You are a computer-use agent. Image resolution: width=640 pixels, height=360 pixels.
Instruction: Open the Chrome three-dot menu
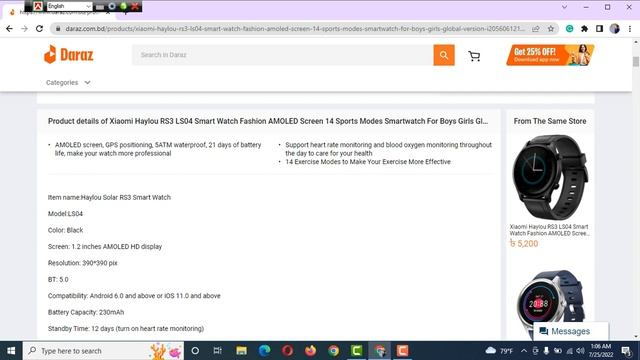click(630, 29)
